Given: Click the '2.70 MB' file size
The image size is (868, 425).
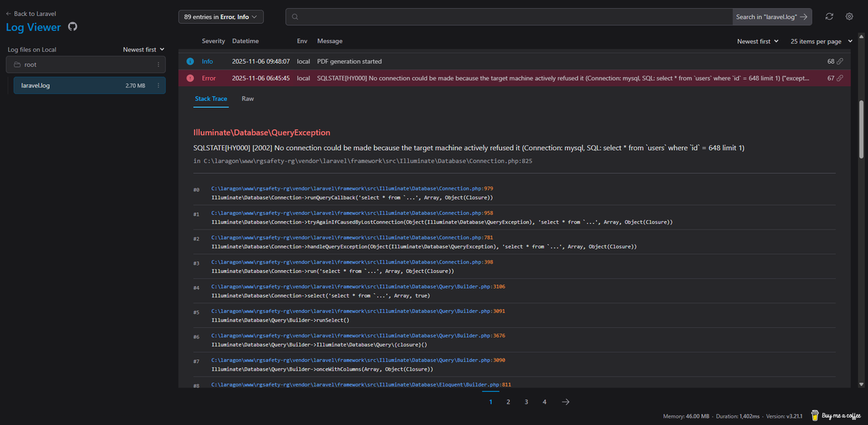Looking at the screenshot, I should [135, 85].
